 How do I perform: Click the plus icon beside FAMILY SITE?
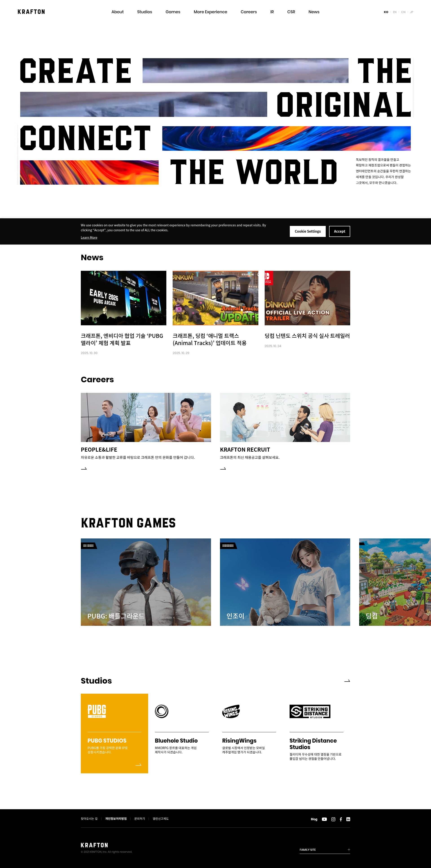tap(349, 849)
